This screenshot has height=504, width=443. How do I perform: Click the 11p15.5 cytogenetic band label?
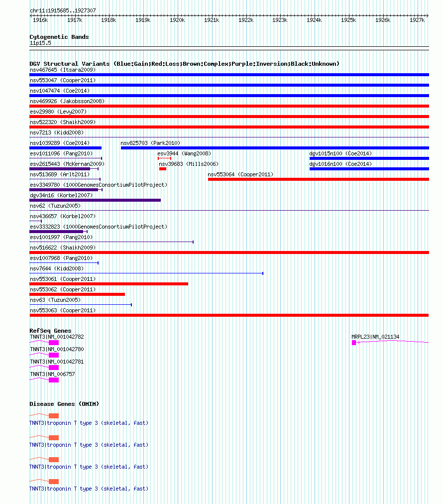40,43
